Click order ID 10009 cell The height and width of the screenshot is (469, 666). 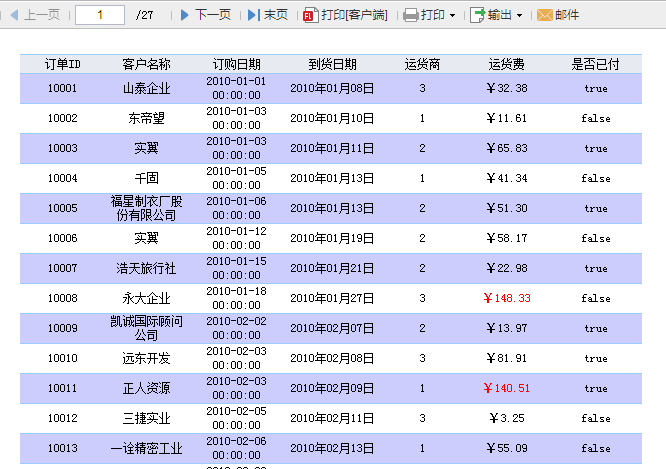pyautogui.click(x=62, y=328)
